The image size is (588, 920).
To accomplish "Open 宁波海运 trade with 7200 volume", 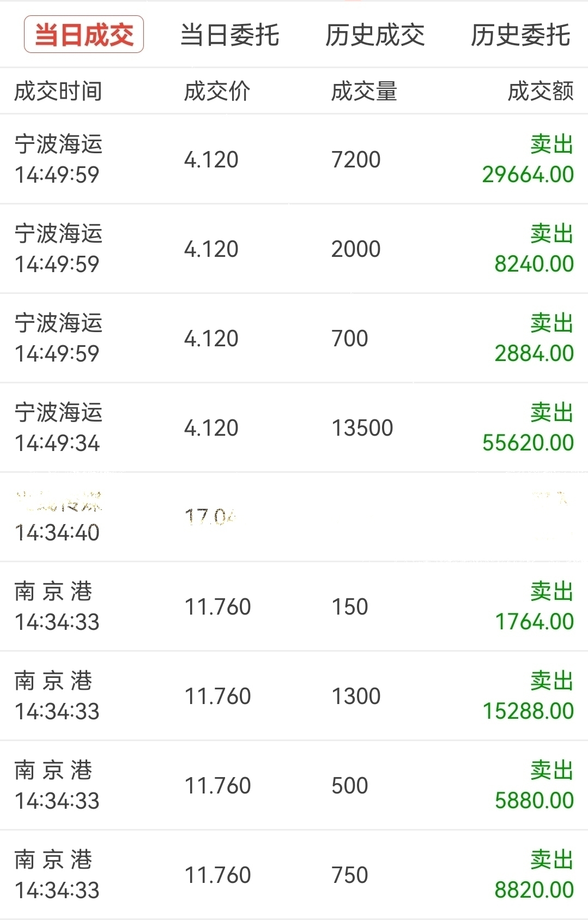I will [x=294, y=159].
